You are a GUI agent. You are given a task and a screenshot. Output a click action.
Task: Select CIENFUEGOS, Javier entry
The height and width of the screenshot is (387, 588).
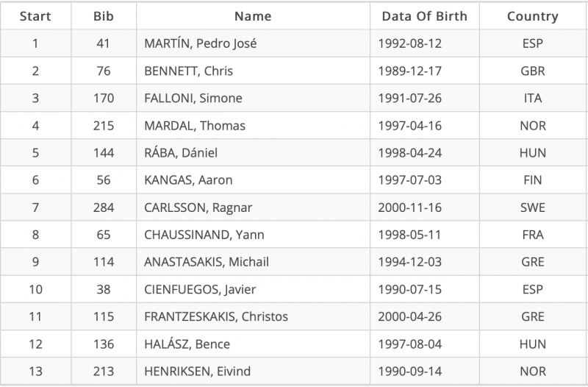coord(200,289)
